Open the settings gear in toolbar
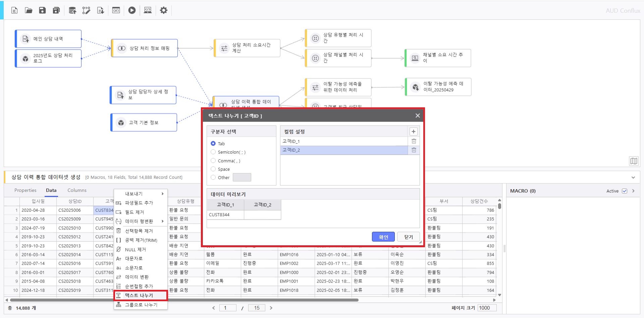The image size is (644, 318). [x=163, y=10]
